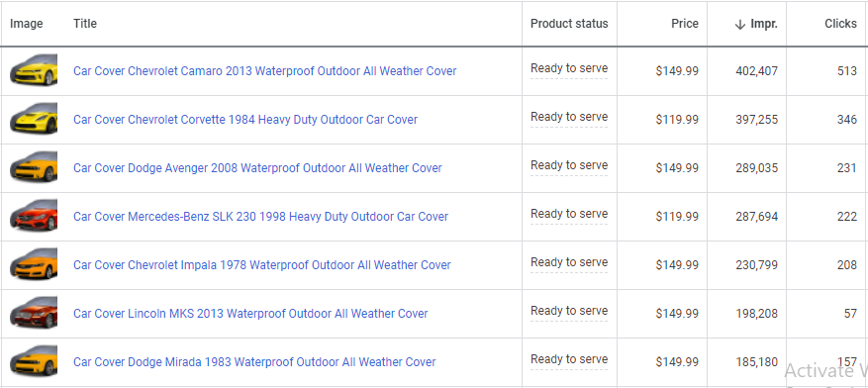Select the 346 clicks cell

[847, 120]
